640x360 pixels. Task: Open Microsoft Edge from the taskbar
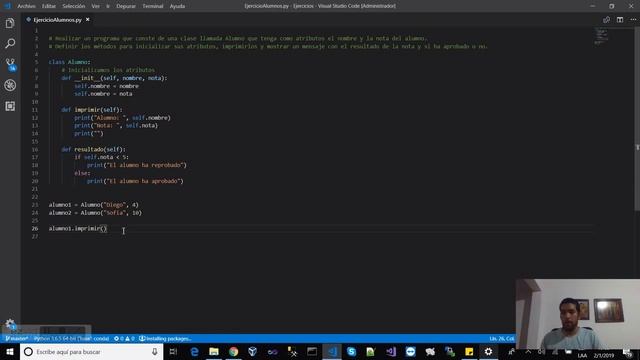click(x=194, y=351)
